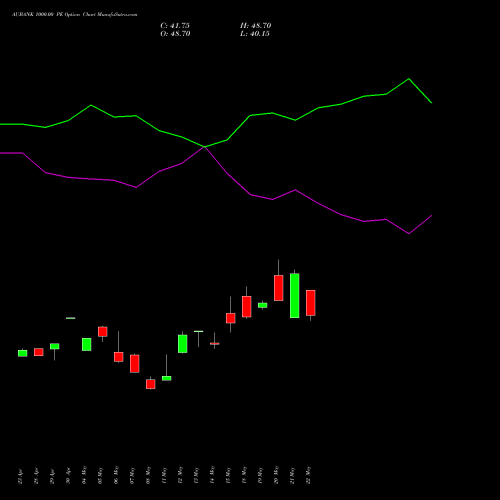Select the low value L: 40.15
The image size is (500, 500).
pos(255,34)
